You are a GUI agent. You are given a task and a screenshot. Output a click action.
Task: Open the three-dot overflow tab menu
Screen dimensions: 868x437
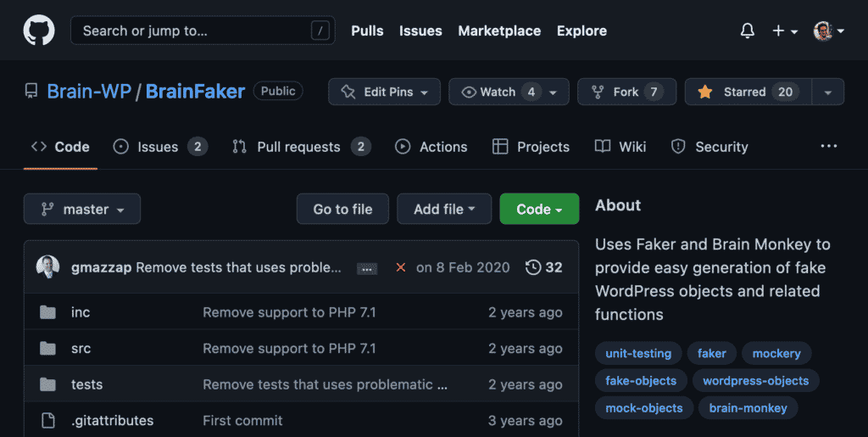point(828,147)
